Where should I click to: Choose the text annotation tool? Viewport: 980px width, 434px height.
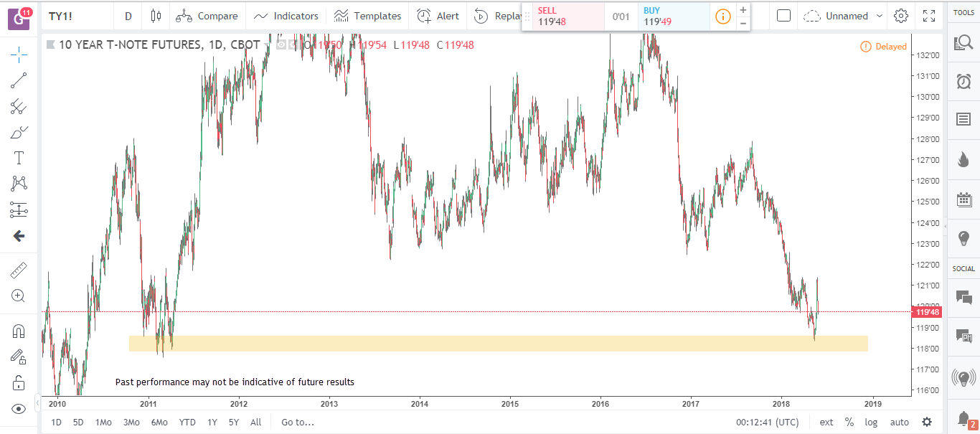(19, 158)
